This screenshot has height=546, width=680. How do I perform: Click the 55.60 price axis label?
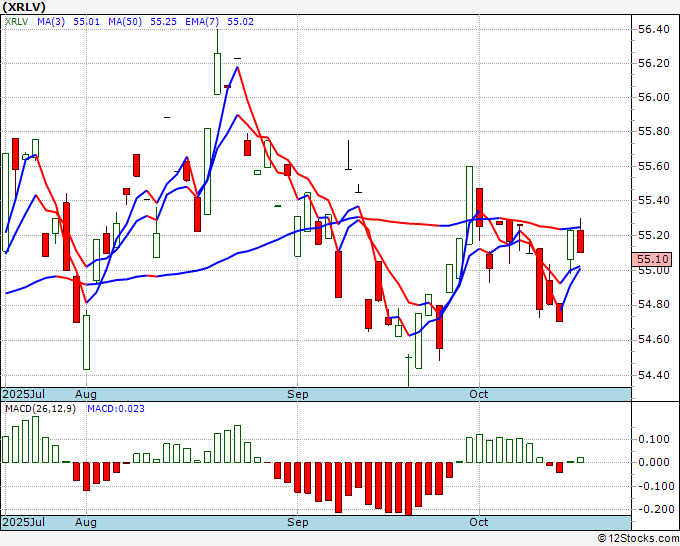(x=654, y=166)
